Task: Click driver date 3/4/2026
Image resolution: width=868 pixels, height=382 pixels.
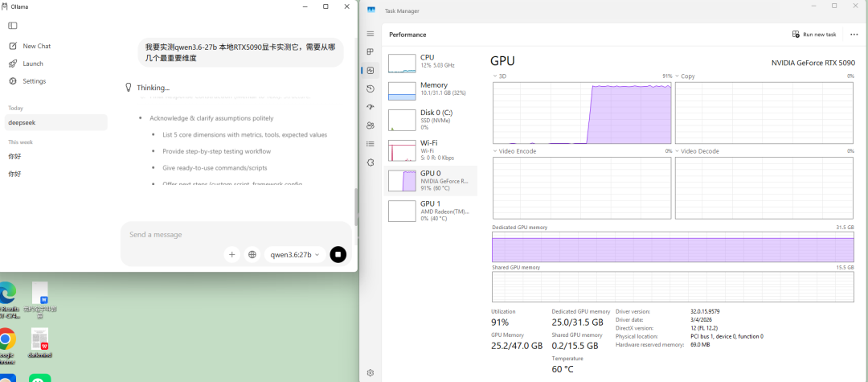Action: [702, 320]
